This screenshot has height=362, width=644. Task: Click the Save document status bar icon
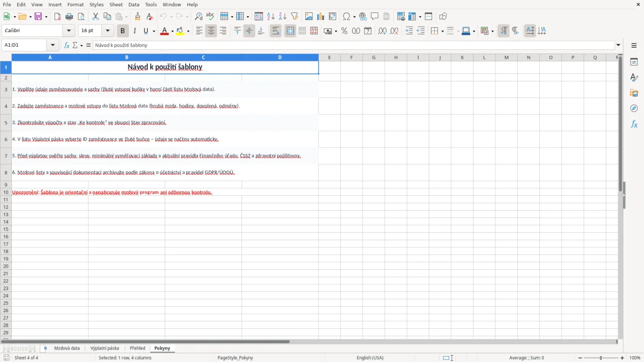[6, 358]
